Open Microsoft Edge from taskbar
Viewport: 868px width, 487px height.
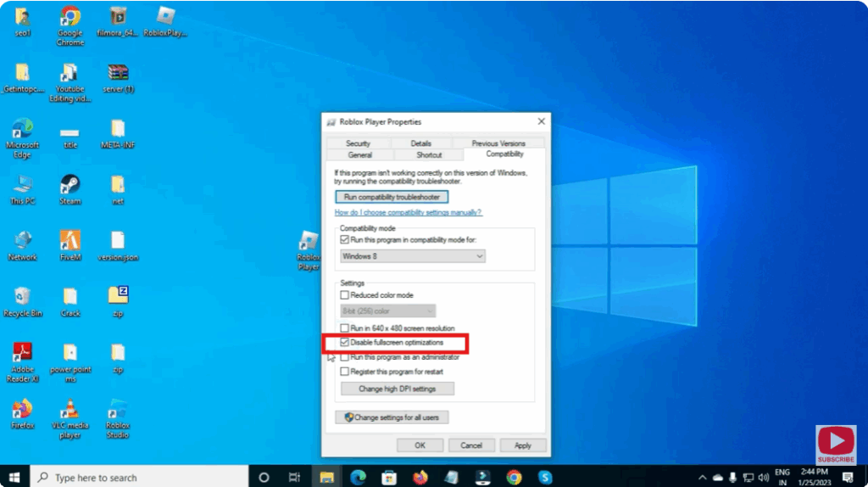click(359, 477)
